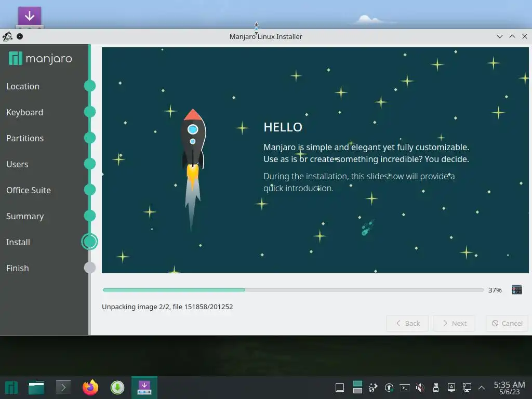The image size is (532, 399).
Task: Select the Location step in sidebar
Action: [x=23, y=87]
